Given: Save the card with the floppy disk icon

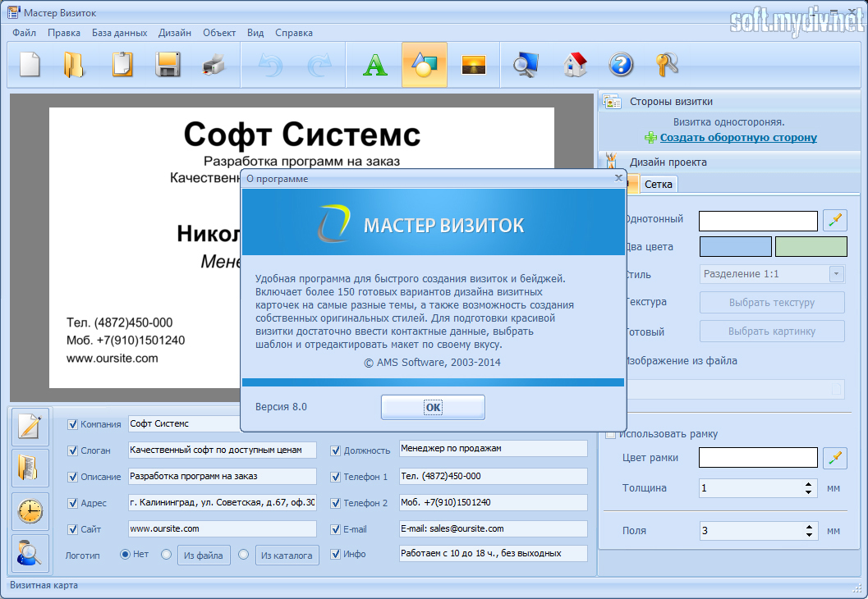Looking at the screenshot, I should point(168,65).
